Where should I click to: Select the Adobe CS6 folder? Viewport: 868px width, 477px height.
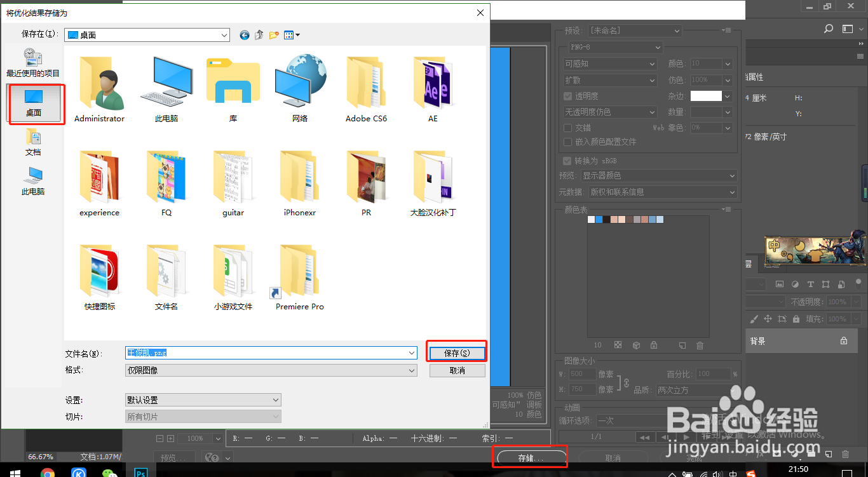[366, 88]
